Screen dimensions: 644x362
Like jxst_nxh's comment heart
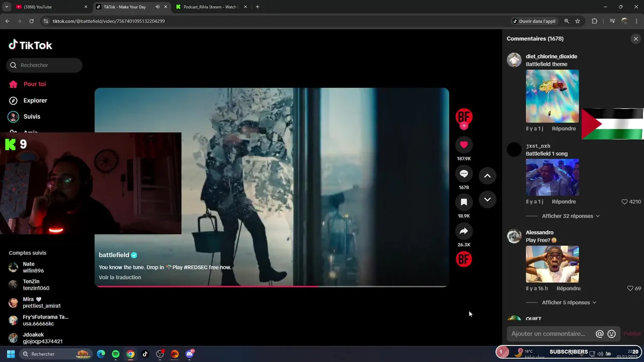(x=624, y=202)
